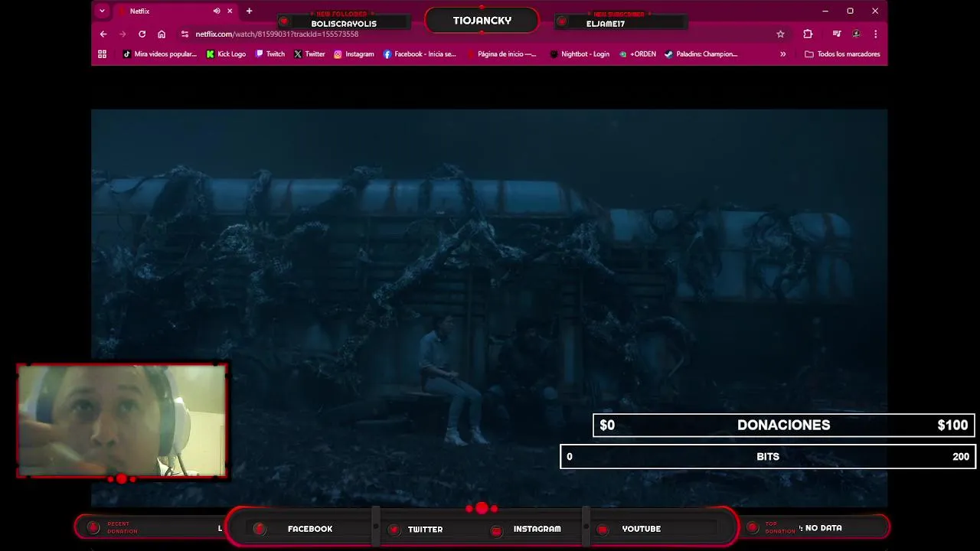
Task: Bookmark this page with the star
Action: 780,34
